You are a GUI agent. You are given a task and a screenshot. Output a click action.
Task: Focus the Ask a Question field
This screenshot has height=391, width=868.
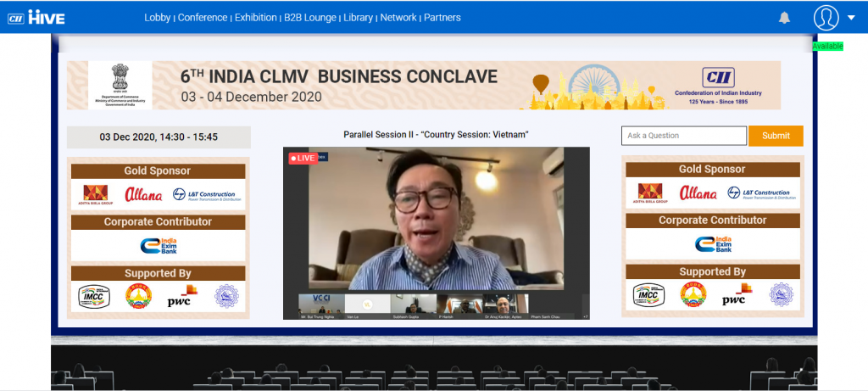point(683,136)
